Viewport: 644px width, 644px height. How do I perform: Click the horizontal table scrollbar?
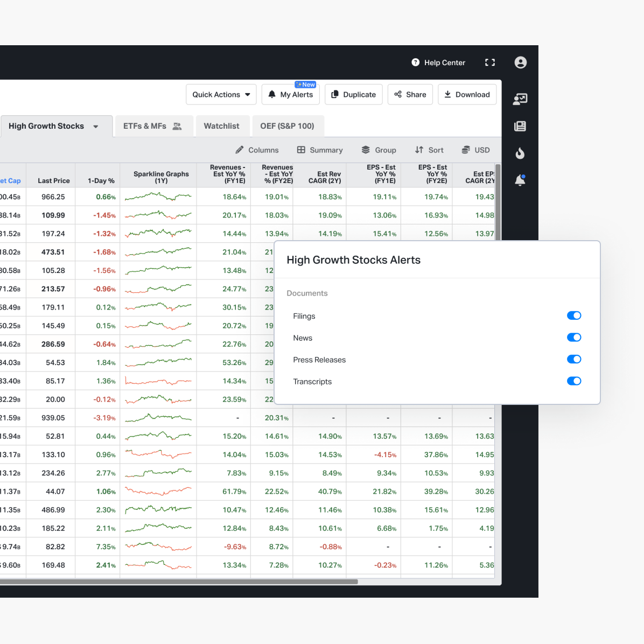178,582
